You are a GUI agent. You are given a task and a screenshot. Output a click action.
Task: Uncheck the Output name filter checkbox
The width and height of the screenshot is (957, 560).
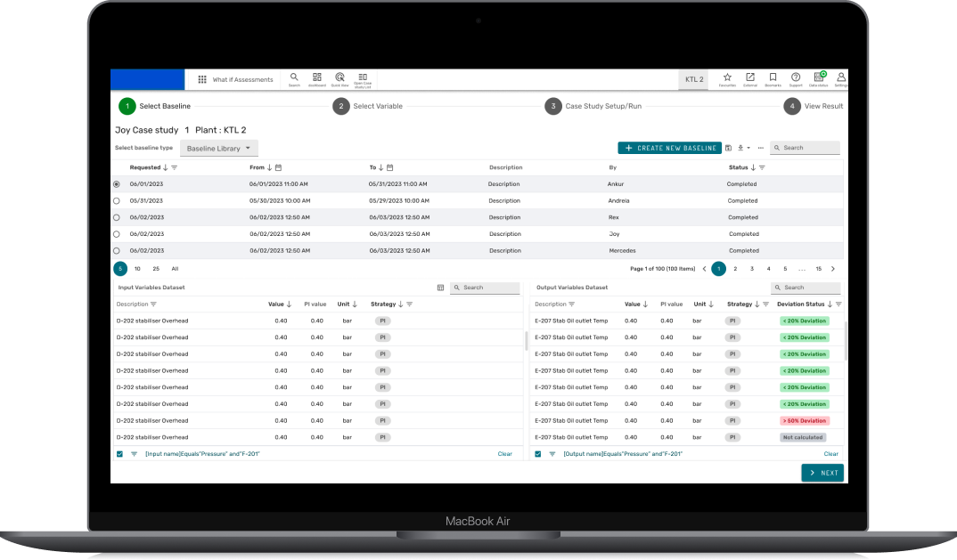[537, 454]
